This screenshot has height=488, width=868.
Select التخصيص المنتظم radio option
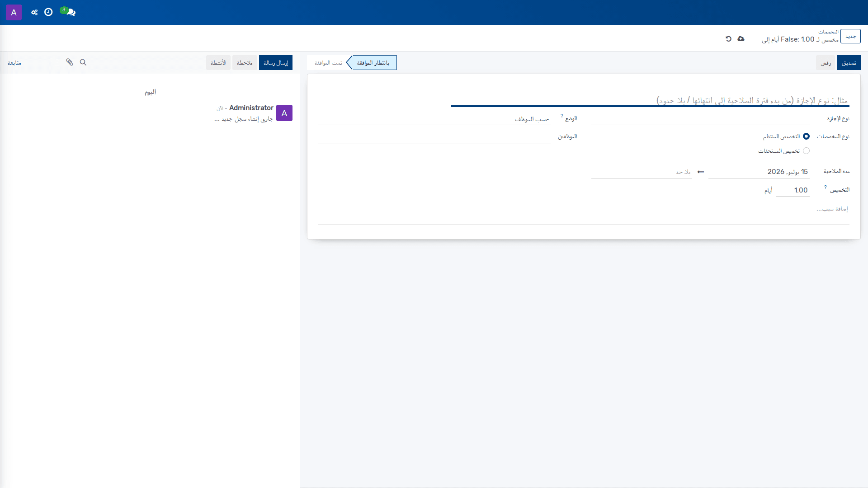[807, 136]
